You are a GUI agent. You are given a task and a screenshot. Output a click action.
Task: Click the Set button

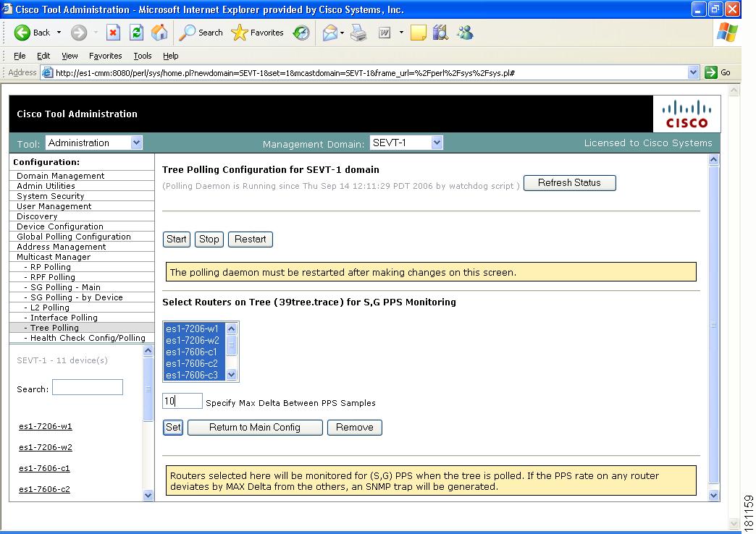(x=173, y=428)
